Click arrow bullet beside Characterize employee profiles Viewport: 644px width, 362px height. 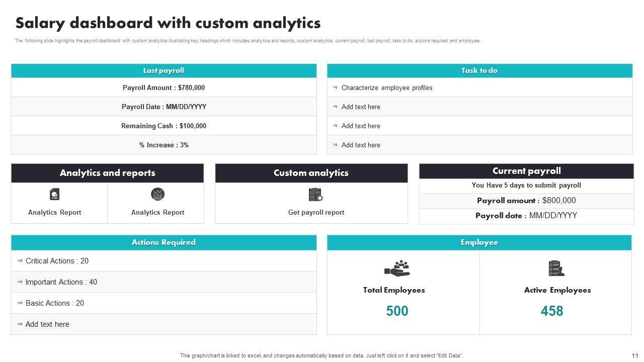point(336,87)
